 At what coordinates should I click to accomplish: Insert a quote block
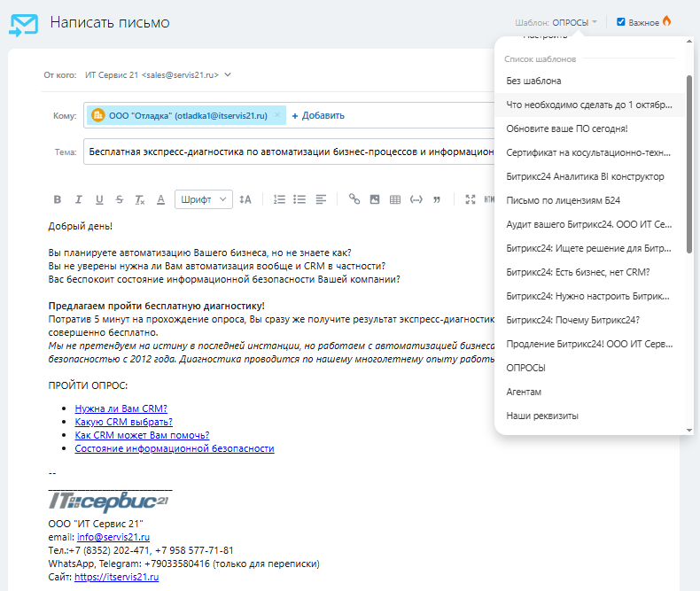[x=437, y=199]
